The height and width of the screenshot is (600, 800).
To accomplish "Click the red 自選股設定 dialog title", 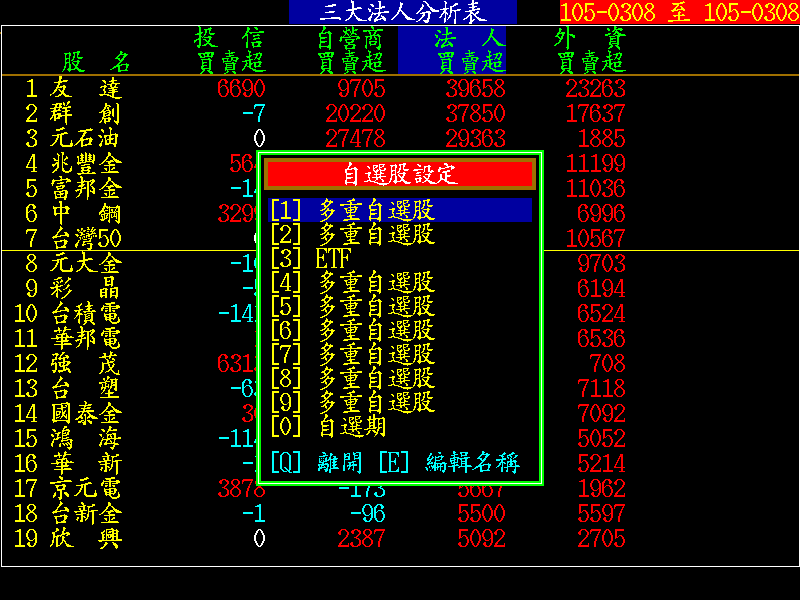I will point(400,174).
